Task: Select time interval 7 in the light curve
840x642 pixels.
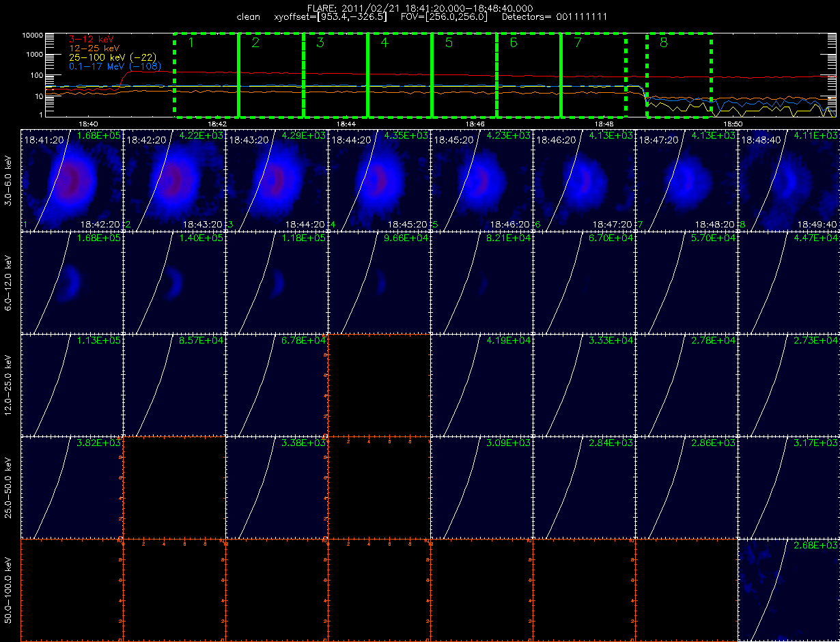Action: [x=593, y=74]
